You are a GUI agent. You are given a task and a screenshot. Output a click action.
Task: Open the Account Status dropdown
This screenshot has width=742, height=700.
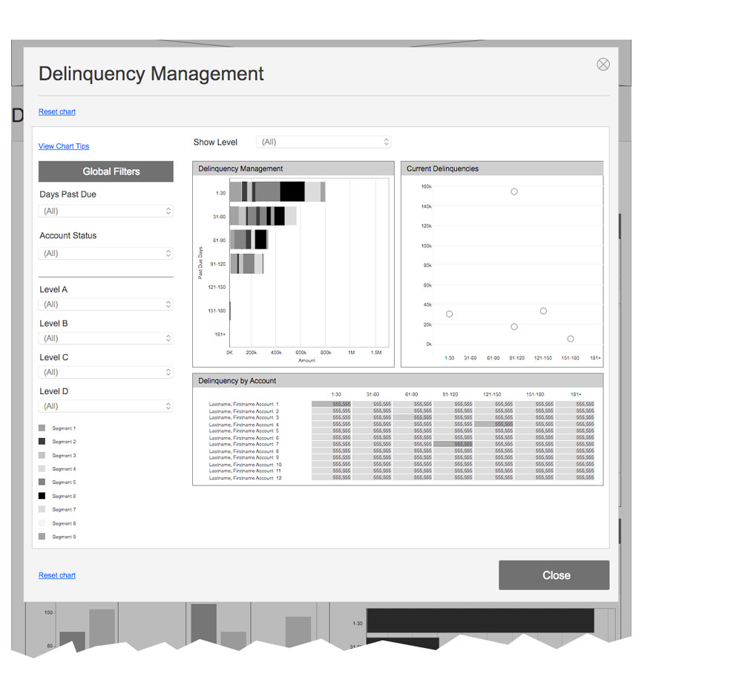click(106, 254)
